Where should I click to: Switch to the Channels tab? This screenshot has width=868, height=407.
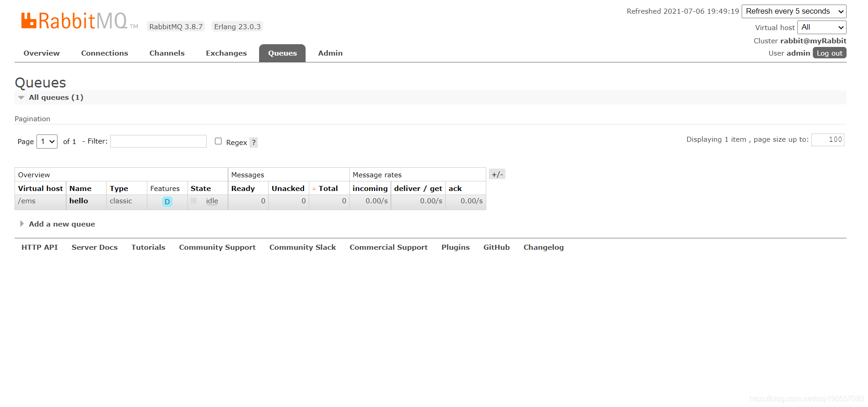(167, 53)
